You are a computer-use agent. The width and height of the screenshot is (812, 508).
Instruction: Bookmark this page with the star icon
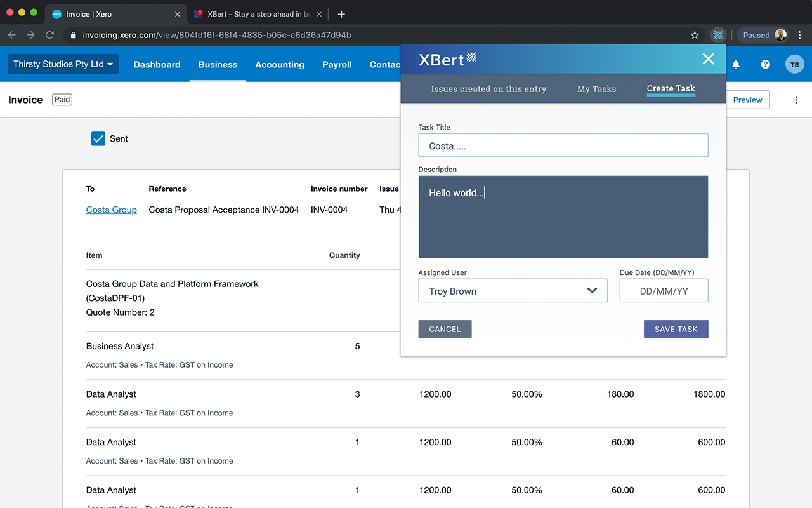pyautogui.click(x=695, y=35)
